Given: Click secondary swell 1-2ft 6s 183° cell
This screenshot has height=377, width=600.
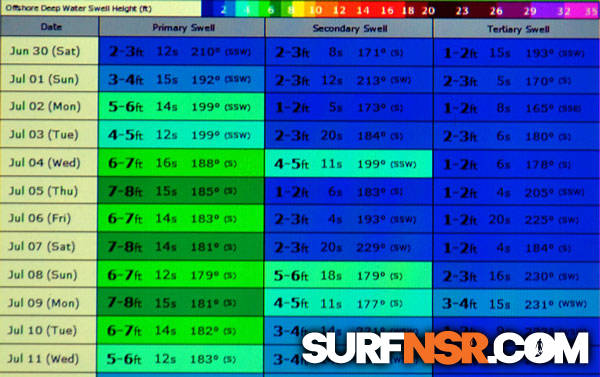Looking at the screenshot, I should click(x=349, y=191).
